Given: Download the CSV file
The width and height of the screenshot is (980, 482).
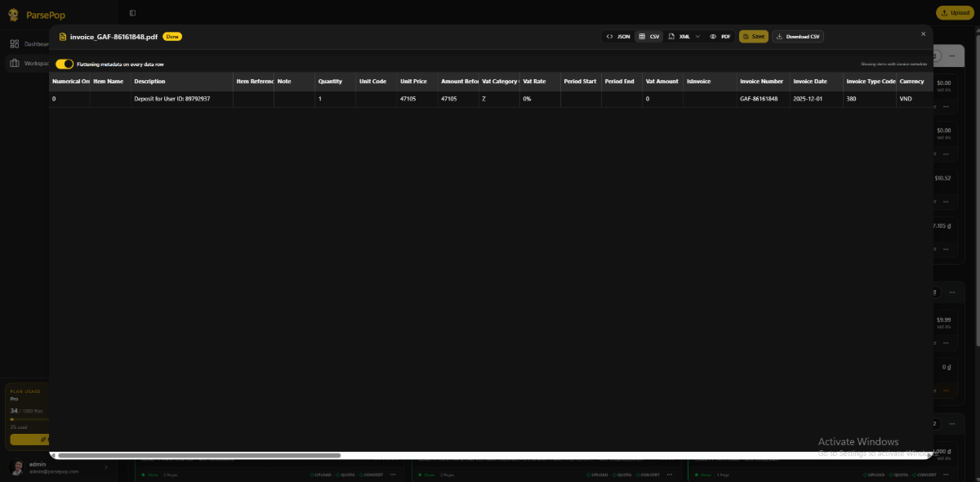Looking at the screenshot, I should click(x=797, y=37).
